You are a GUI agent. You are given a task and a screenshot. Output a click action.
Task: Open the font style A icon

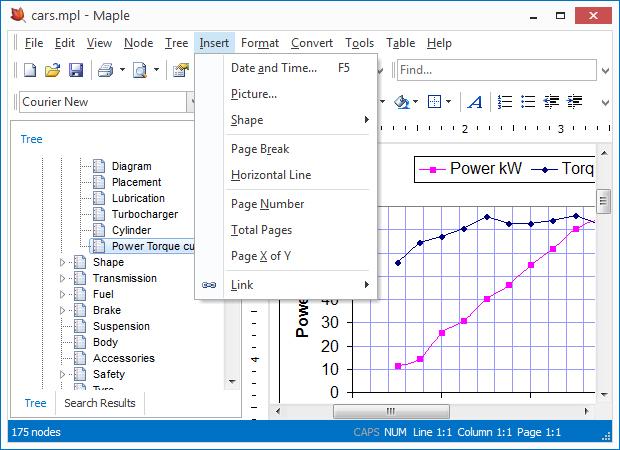click(x=475, y=102)
